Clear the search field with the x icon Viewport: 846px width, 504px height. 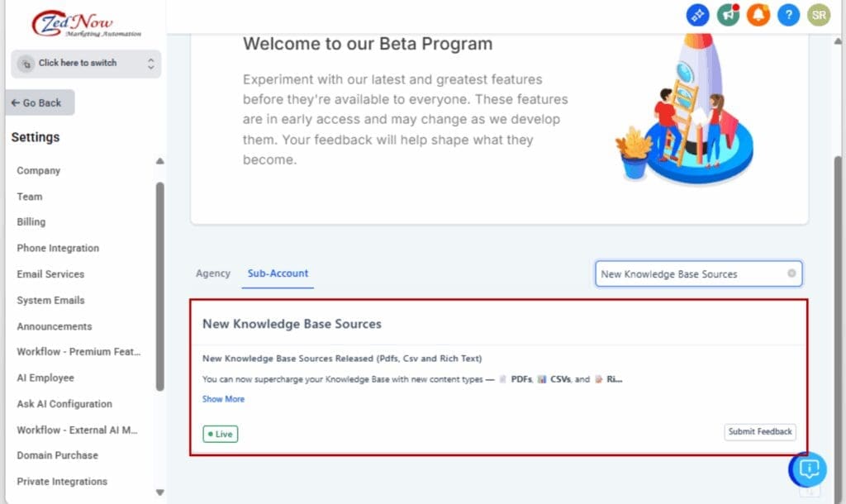tap(791, 273)
